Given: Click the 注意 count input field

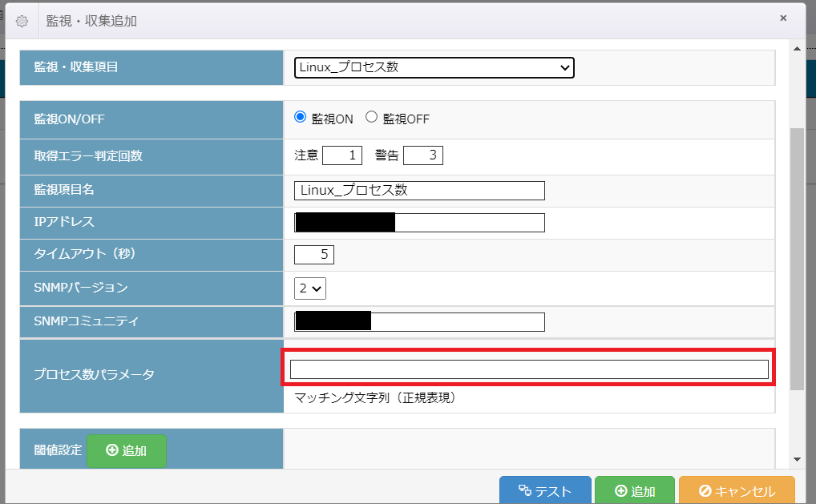Looking at the screenshot, I should (x=342, y=155).
